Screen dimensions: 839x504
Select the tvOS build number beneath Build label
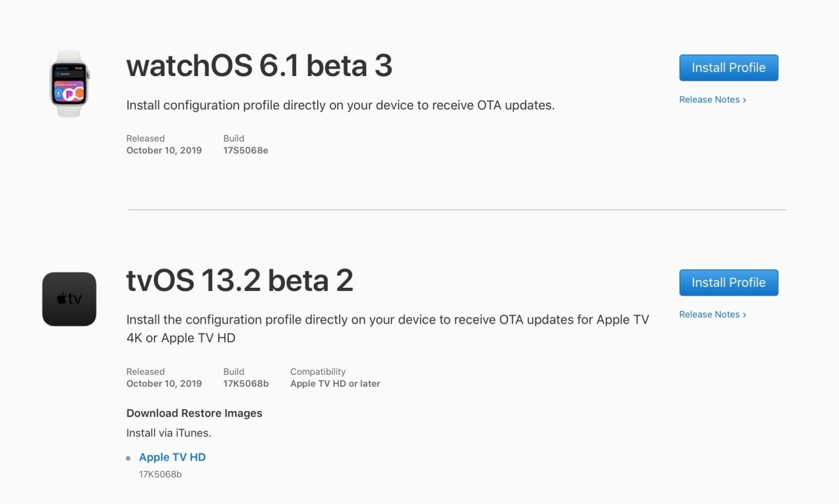[x=246, y=383]
